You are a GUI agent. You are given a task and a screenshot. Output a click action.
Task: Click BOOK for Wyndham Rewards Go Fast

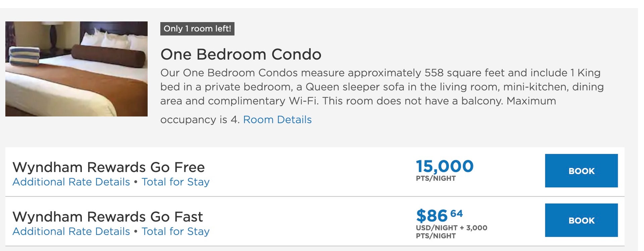[581, 220]
